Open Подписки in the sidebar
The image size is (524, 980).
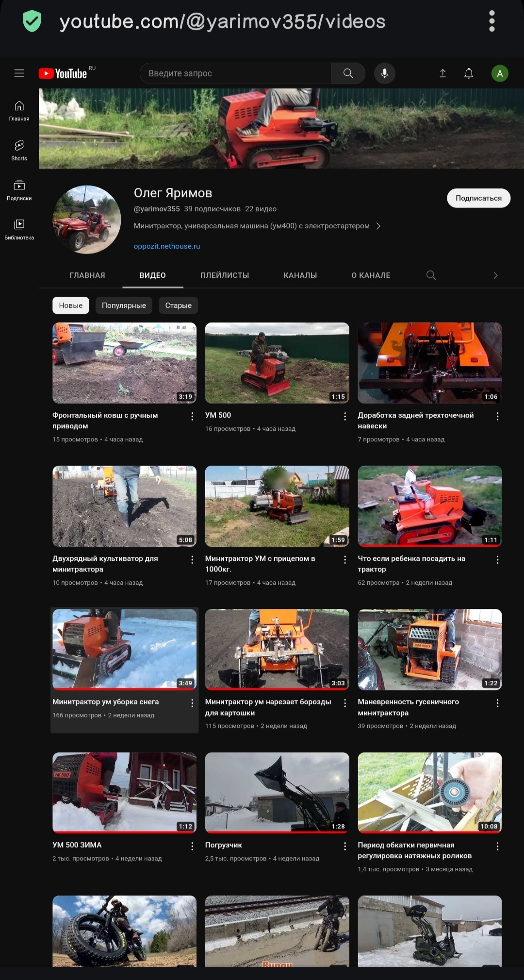tap(19, 190)
